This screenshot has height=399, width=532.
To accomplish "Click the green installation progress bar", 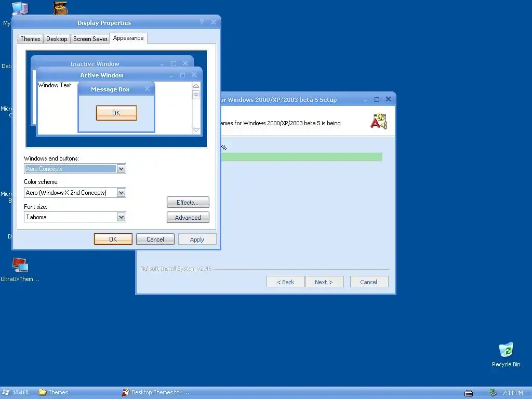I will (x=302, y=157).
